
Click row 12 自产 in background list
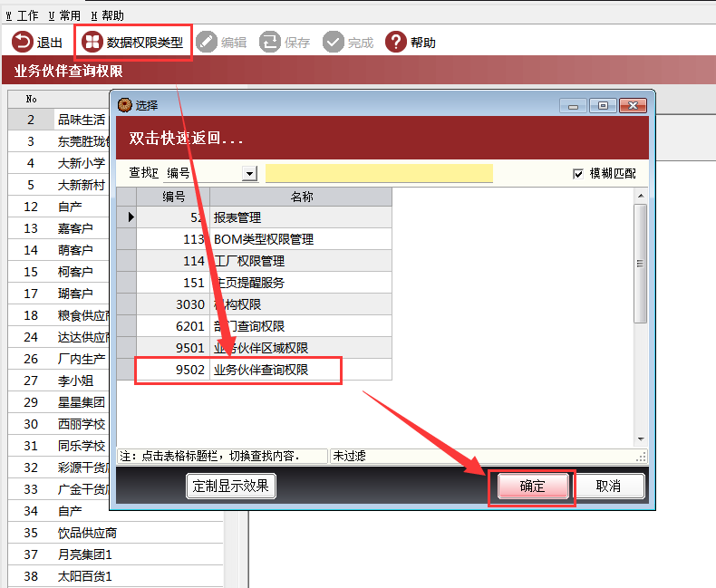tap(59, 207)
